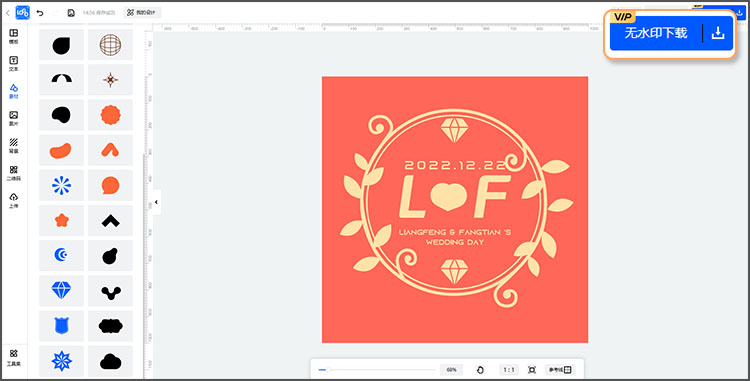
Task: Toggle the 参考线 guide lines button
Action: coord(560,370)
